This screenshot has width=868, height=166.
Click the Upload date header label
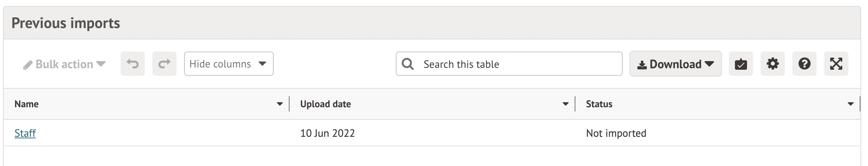(325, 104)
